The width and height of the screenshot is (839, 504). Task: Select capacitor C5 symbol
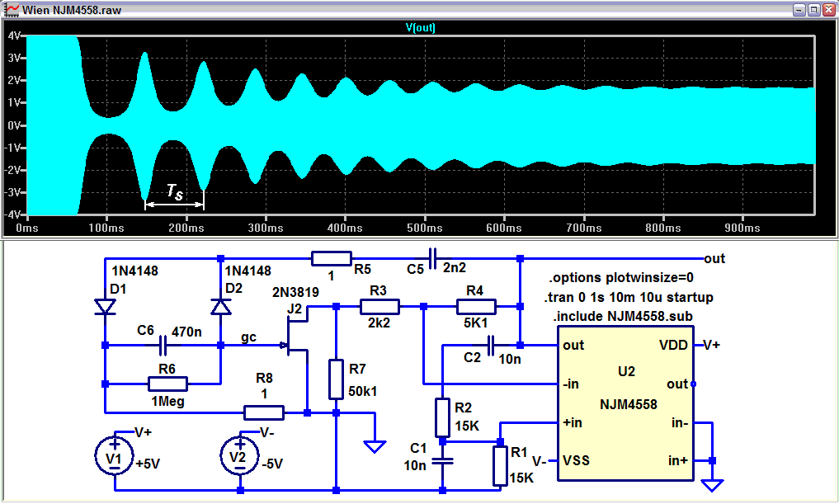coord(433,259)
